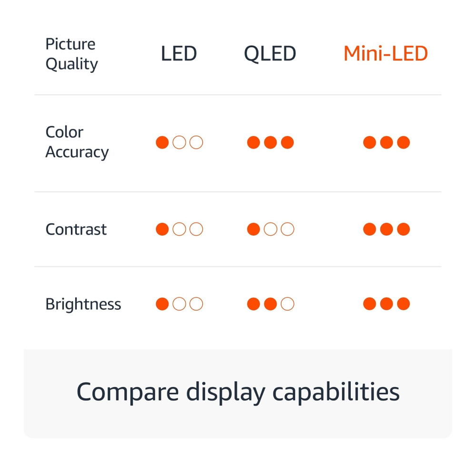Click the Compare display capabilities caption
Image resolution: width=476 pixels, height=476 pixels.
click(238, 392)
